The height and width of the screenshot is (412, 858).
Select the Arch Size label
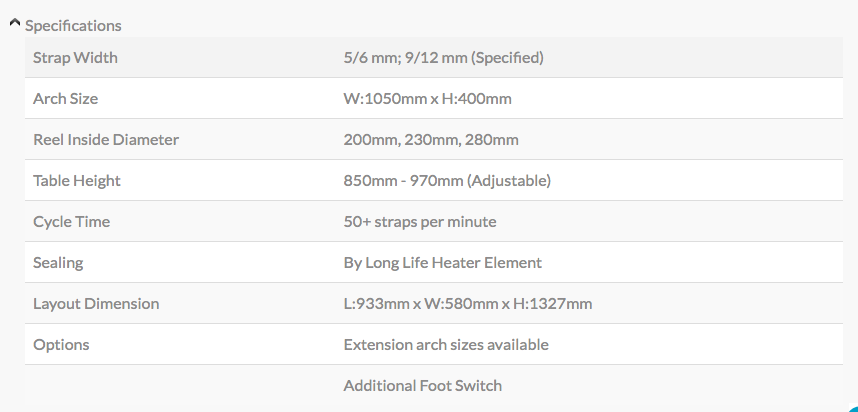pyautogui.click(x=66, y=98)
